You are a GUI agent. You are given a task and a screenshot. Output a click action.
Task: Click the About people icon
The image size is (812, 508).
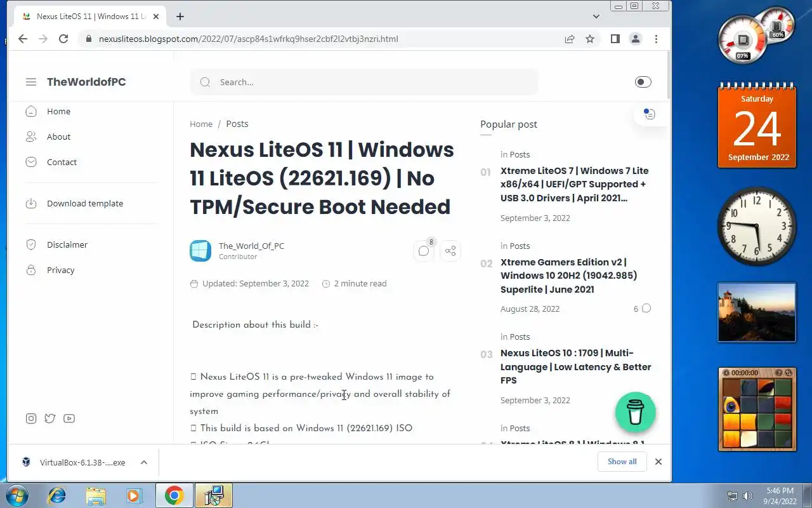coord(31,137)
